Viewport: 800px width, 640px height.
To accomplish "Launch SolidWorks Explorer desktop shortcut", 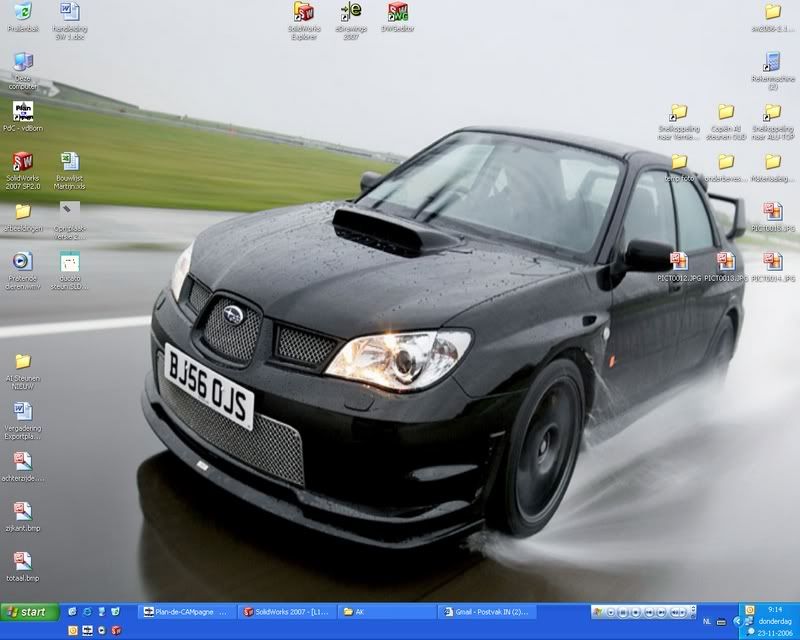I will [x=304, y=21].
